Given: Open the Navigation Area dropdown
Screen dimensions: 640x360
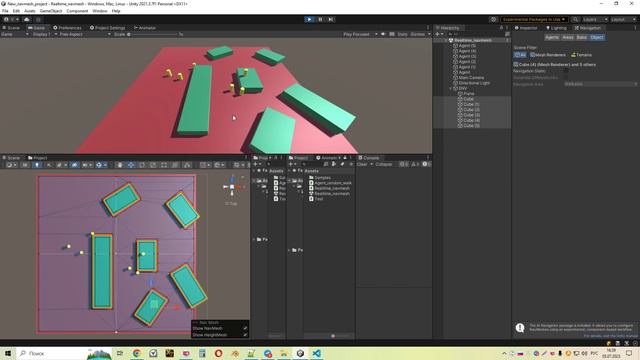Looking at the screenshot, I should 600,84.
